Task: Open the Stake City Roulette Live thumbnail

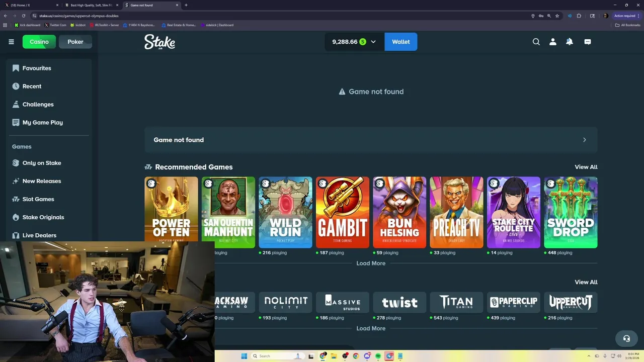Action: pos(514,212)
